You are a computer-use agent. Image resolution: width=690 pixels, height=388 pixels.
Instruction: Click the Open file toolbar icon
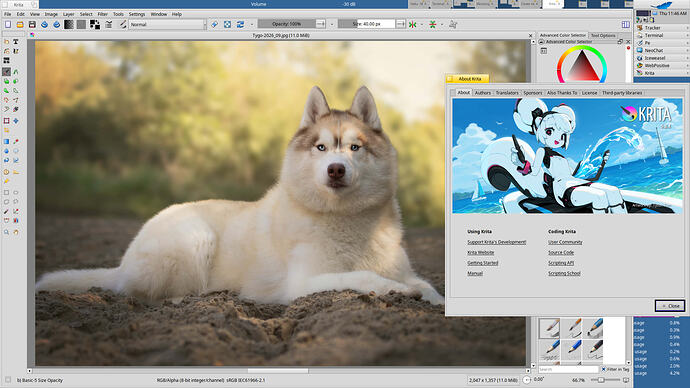pyautogui.click(x=20, y=24)
